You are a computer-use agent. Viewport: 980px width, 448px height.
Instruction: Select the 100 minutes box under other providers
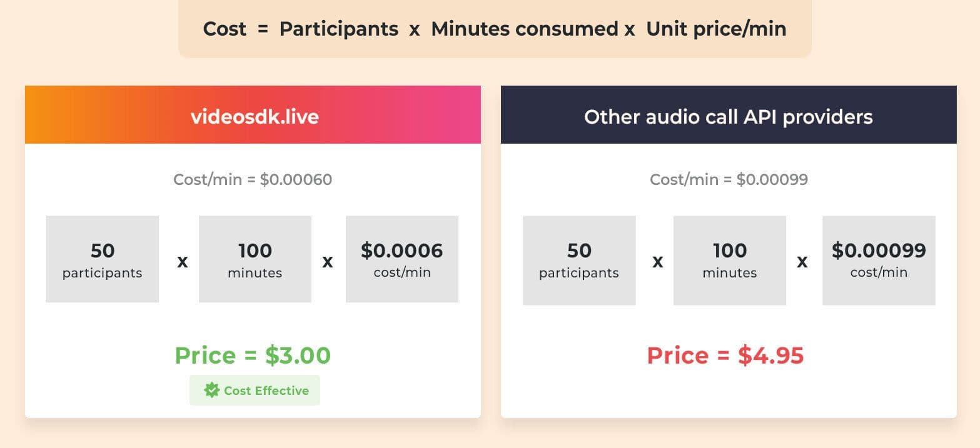730,261
